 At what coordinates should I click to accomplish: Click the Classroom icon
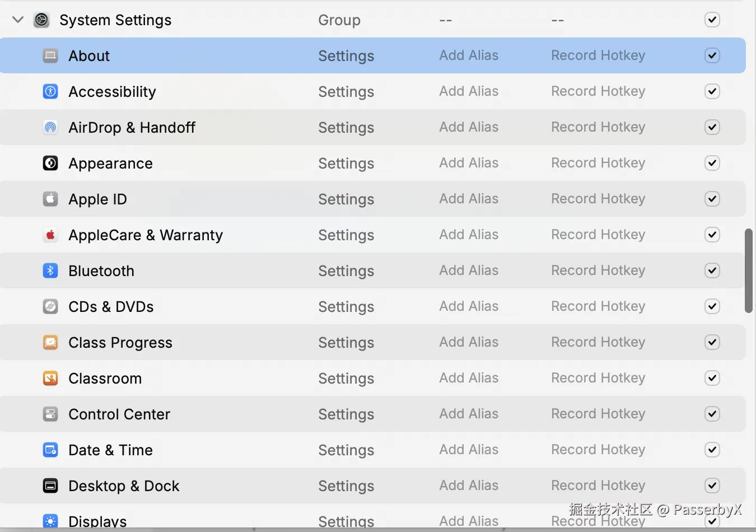pos(50,378)
